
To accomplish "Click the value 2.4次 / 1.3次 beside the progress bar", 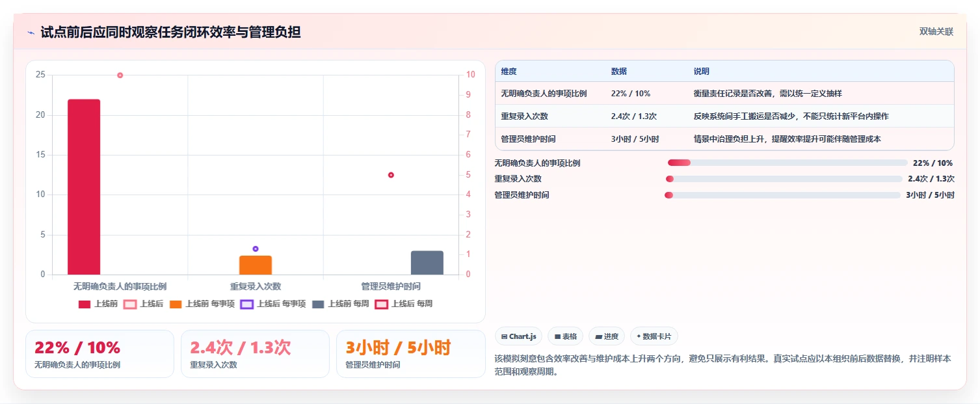I will click(931, 179).
